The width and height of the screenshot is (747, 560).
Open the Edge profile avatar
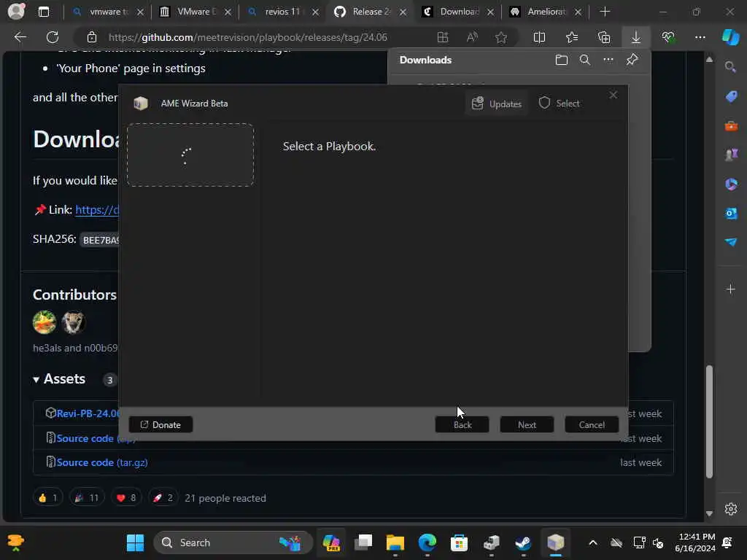coord(16,12)
